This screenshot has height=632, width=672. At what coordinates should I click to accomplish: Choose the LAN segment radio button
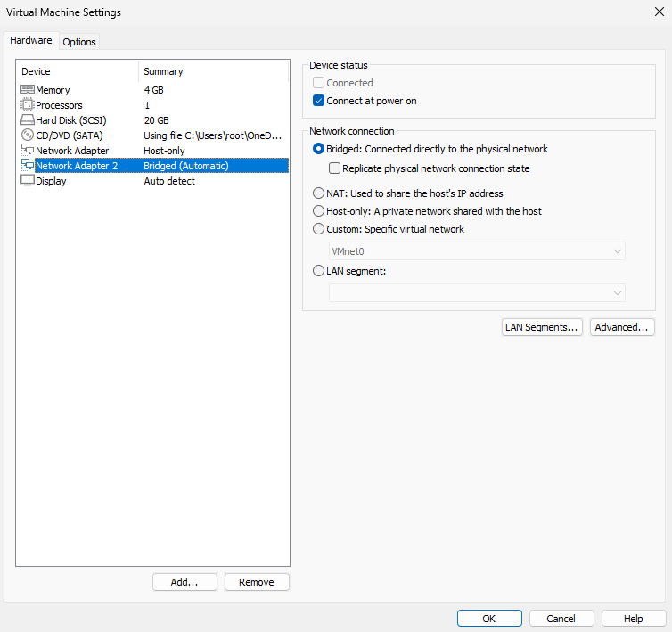(x=319, y=271)
